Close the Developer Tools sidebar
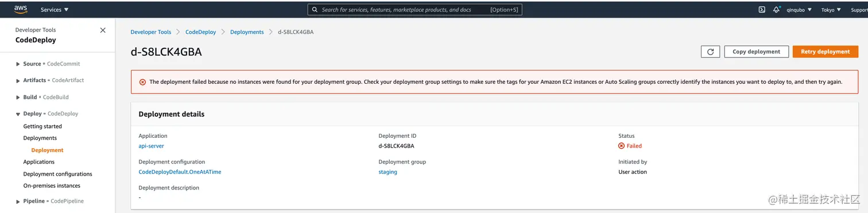The image size is (868, 213). [103, 30]
